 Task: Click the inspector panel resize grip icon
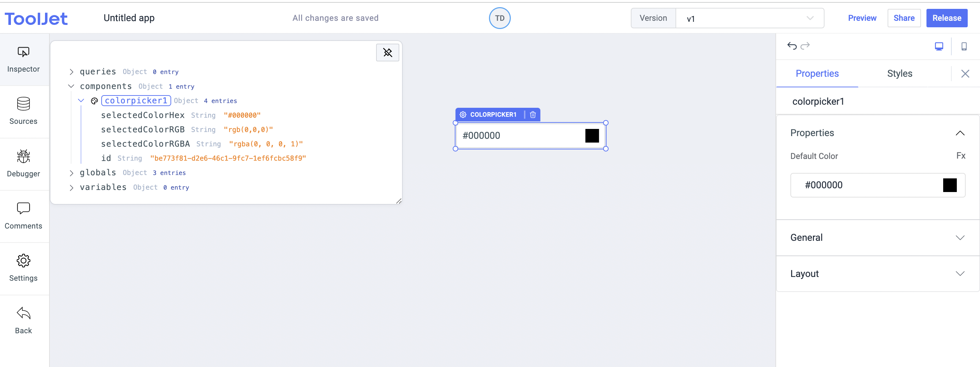(398, 201)
